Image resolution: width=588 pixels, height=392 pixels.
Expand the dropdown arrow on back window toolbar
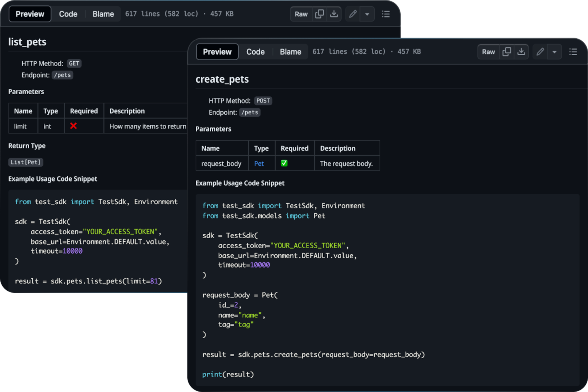pyautogui.click(x=367, y=14)
